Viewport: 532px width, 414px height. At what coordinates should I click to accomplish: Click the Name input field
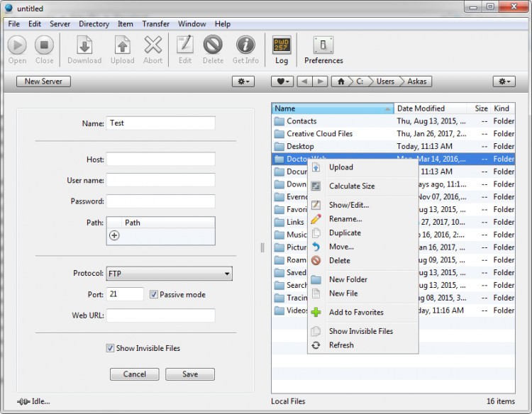(160, 123)
